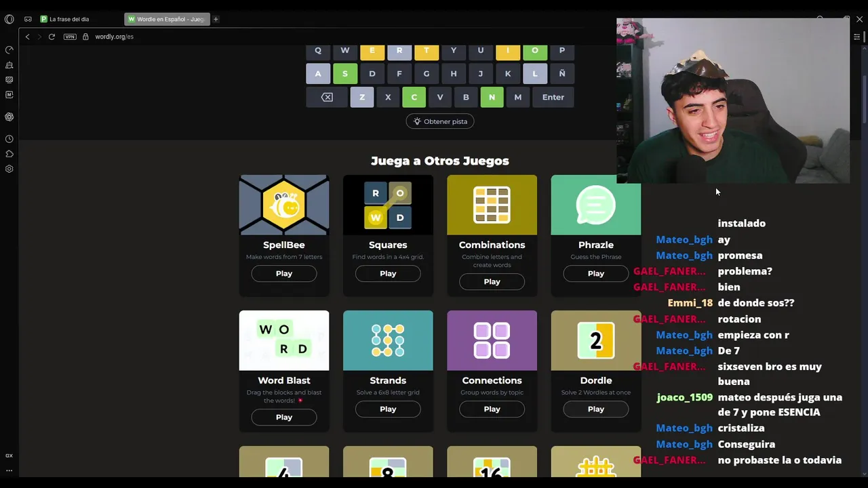
Task: Reload the wordly.org page
Action: click(x=52, y=37)
